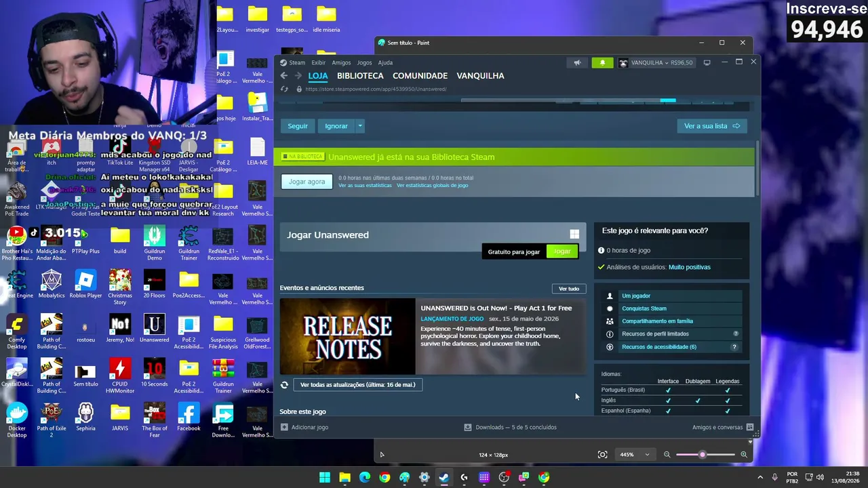This screenshot has width=868, height=488.
Task: Open Ver a sua lista wishlist
Action: (x=712, y=126)
